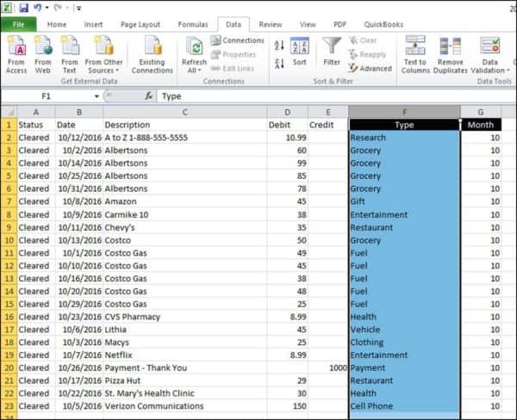Click Edit Links in Connections group
The width and height of the screenshot is (517, 420).
[x=233, y=68]
